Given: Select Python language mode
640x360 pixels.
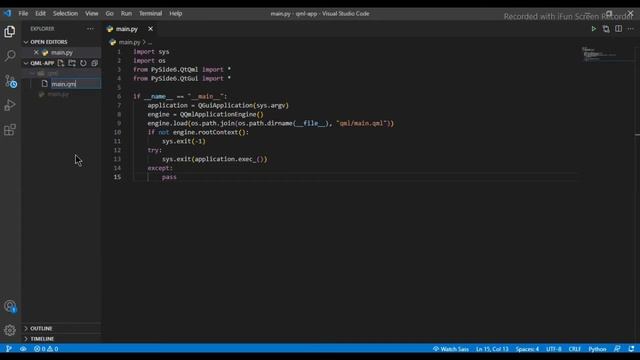Looking at the screenshot, I should click(597, 349).
